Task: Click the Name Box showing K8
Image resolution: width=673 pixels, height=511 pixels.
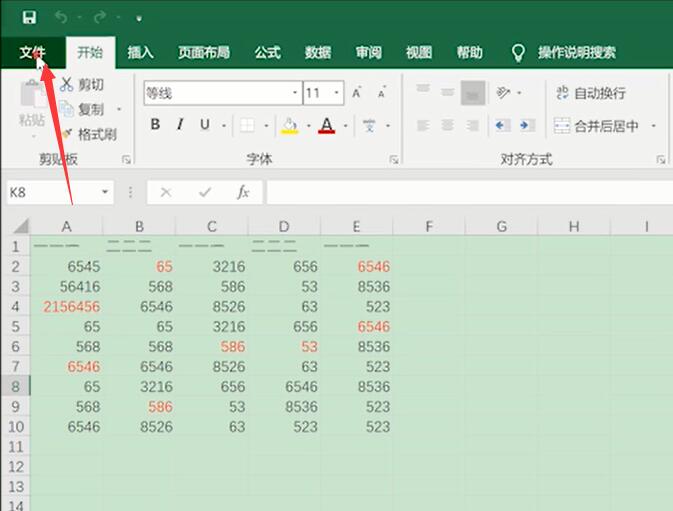Action: pos(52,192)
